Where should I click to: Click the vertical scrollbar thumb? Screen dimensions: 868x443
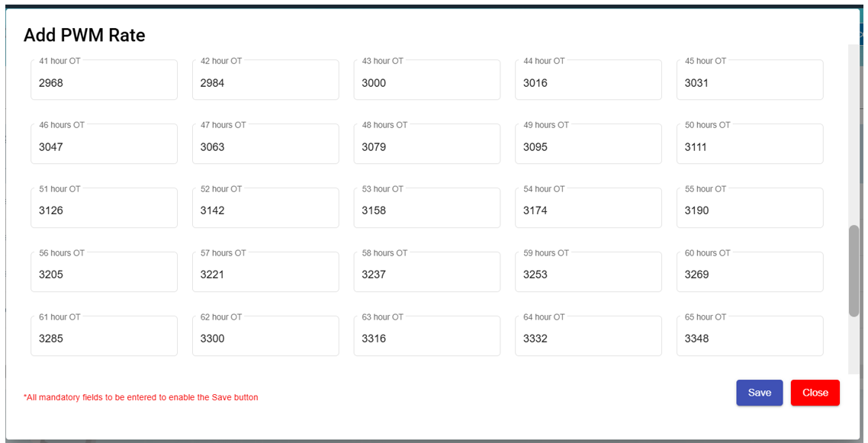click(x=854, y=271)
